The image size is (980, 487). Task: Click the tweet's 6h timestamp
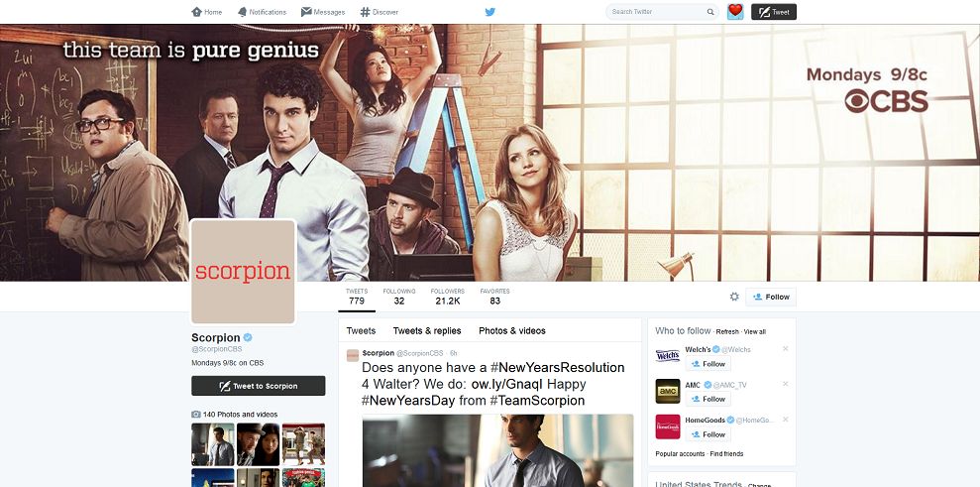(453, 353)
